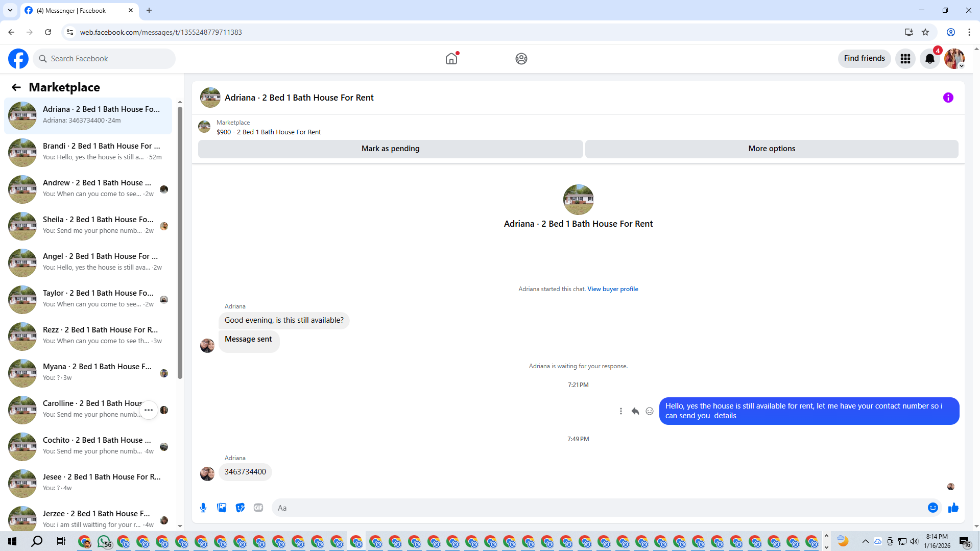980x551 pixels.
Task: Click the large listing thumbnail in chat
Action: tap(578, 200)
